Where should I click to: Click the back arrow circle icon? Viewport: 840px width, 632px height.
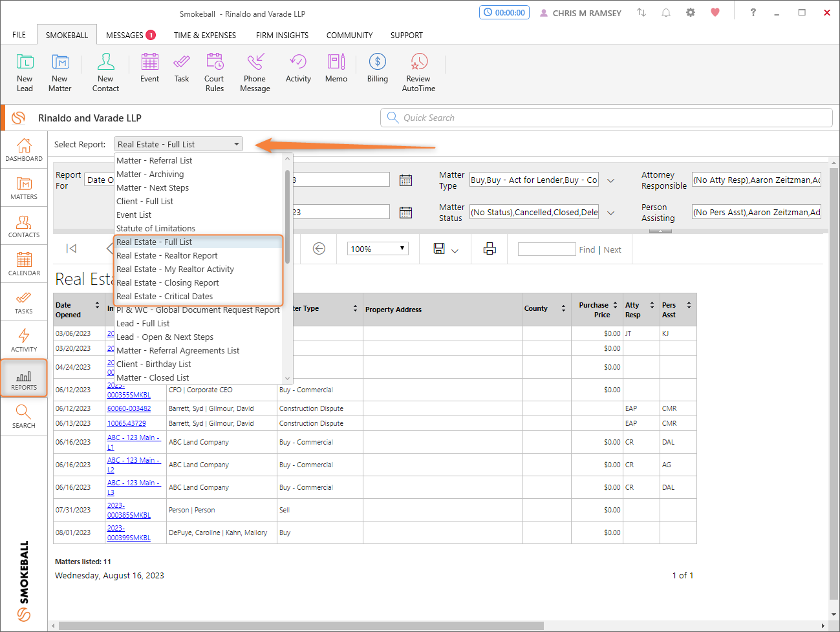pyautogui.click(x=319, y=249)
